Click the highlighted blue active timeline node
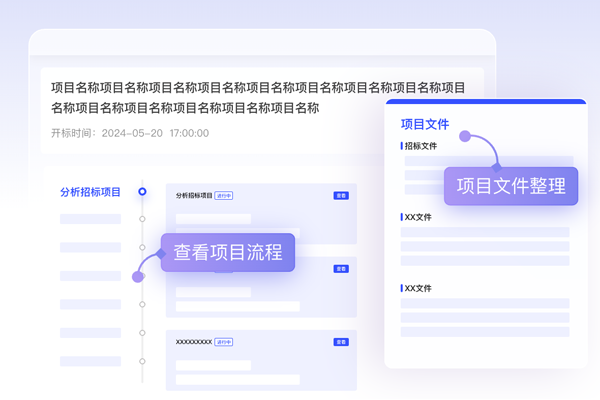This screenshot has width=600, height=400. pyautogui.click(x=142, y=191)
